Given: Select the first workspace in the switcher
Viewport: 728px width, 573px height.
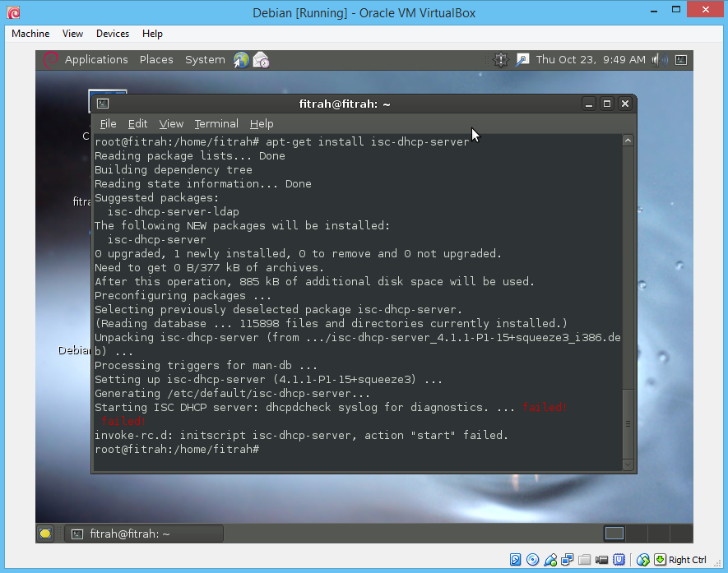Looking at the screenshot, I should click(614, 534).
